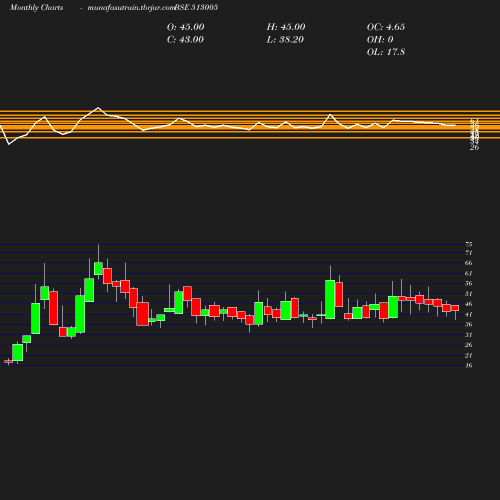Click the "Monthly Charts" title text

pyautogui.click(x=37, y=7)
